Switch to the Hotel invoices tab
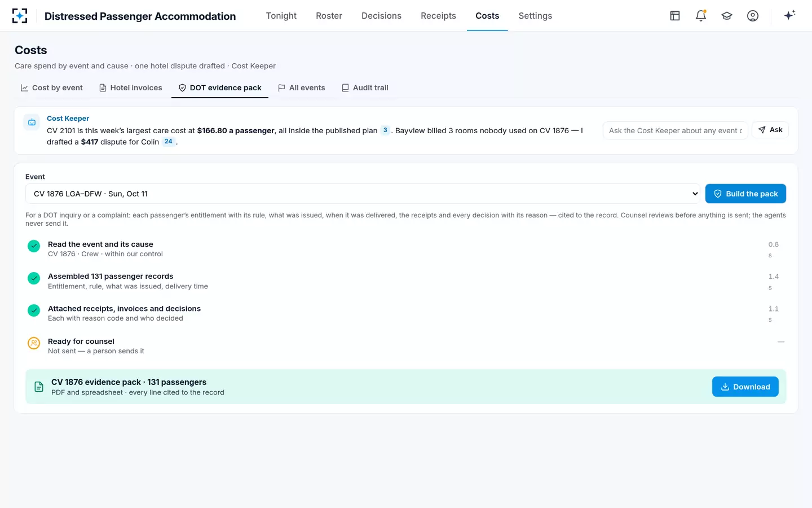 point(131,87)
